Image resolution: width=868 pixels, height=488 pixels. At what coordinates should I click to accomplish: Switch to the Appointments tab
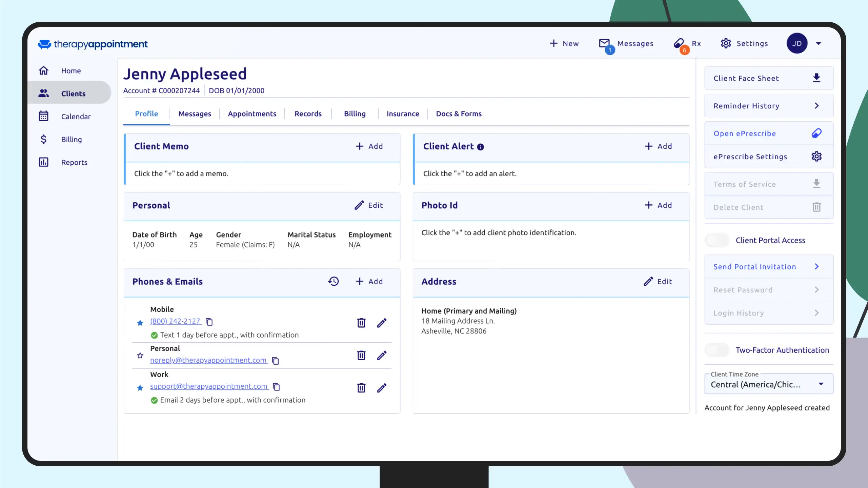252,114
